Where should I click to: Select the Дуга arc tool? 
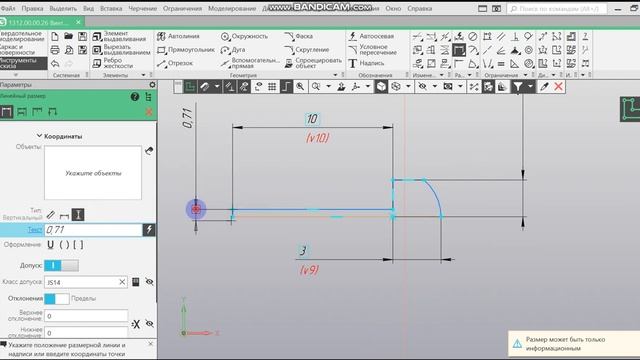click(x=233, y=50)
